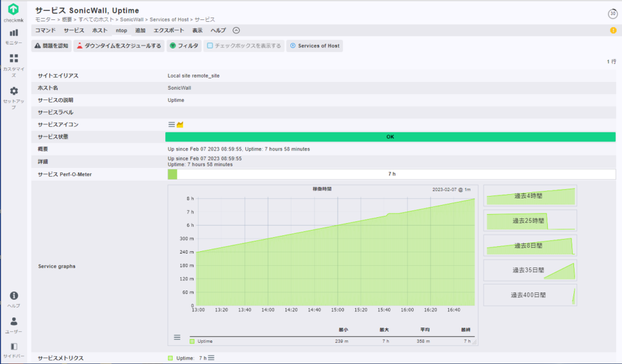Screen dimensions: 622x364
Task: Open the コマンド menu
Action: (45, 30)
